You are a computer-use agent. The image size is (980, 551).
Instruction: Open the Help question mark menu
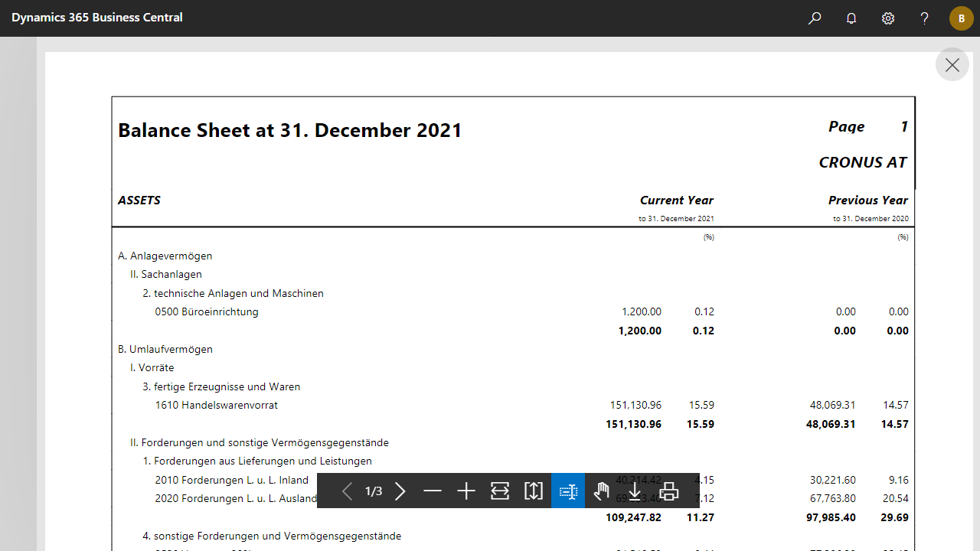tap(924, 18)
